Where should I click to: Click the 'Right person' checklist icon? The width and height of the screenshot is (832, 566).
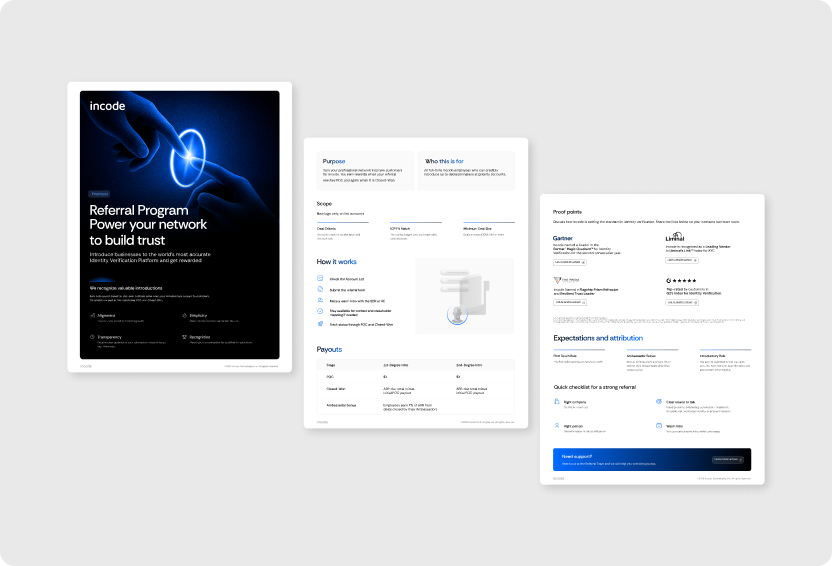pyautogui.click(x=557, y=425)
